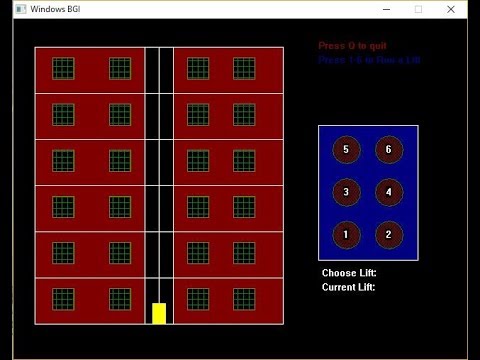Click the maximize button of Windows BGI
Screen dimensions: 480x360
(418, 9)
